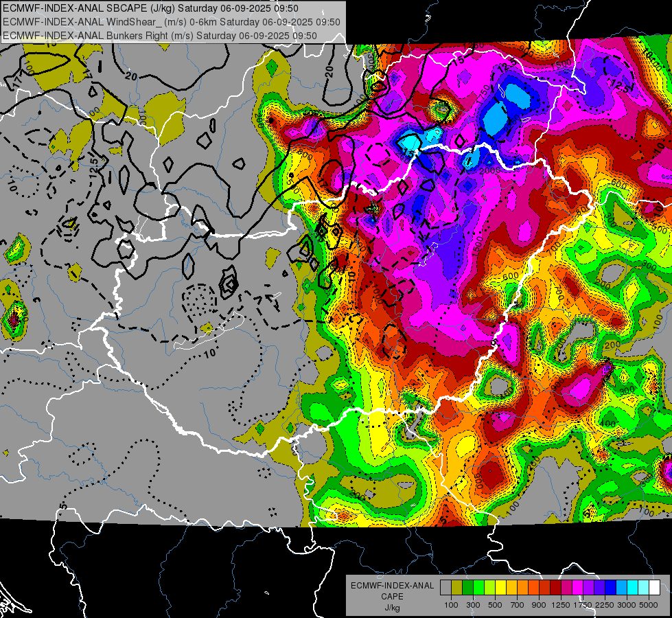The width and height of the screenshot is (672, 618).
Task: Click the SBCAPE header line
Action: point(151,8)
